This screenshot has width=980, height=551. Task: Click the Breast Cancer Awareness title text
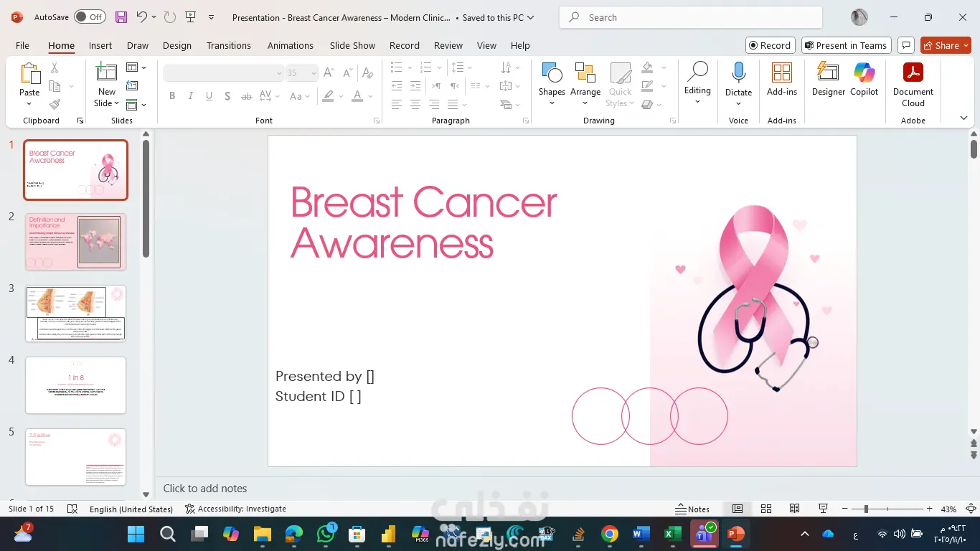click(423, 222)
